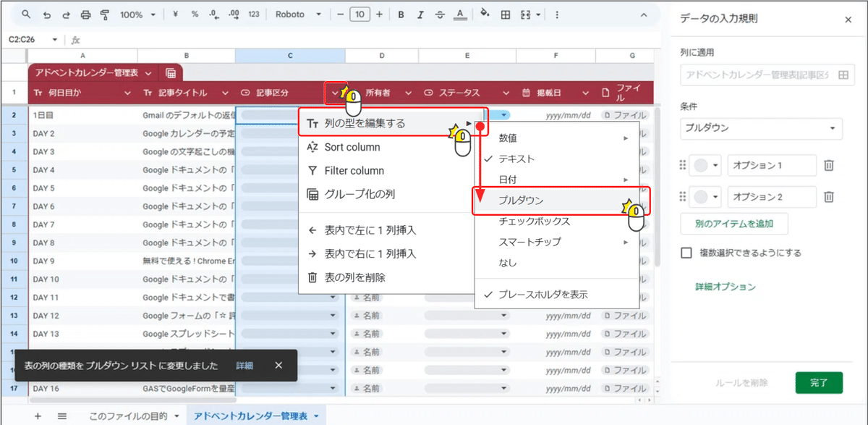Open more number formats 123
This screenshot has width=868, height=425.
(x=253, y=14)
